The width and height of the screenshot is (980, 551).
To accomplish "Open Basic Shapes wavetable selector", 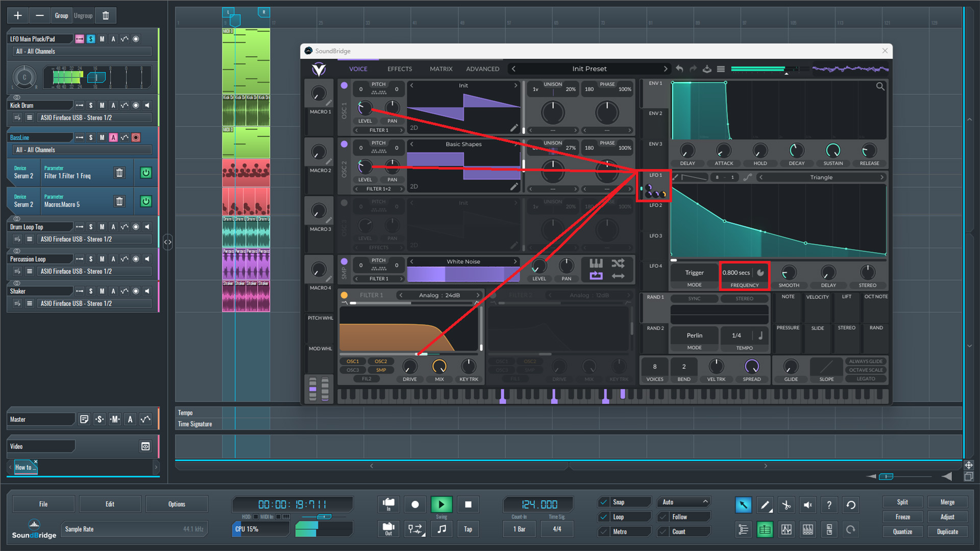I will coord(463,144).
